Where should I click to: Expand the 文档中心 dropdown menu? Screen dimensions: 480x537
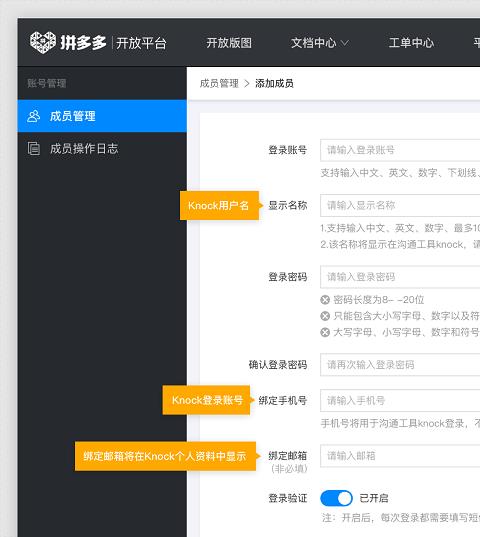(x=319, y=43)
